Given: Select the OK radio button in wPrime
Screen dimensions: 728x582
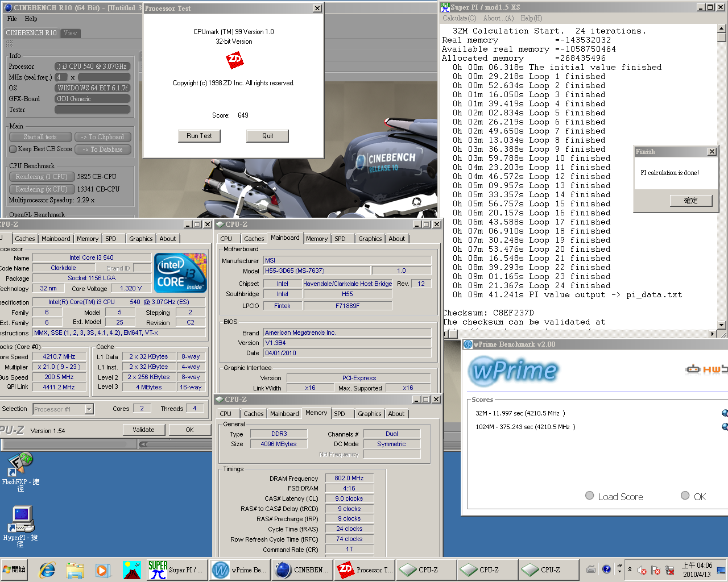Looking at the screenshot, I should click(x=685, y=496).
